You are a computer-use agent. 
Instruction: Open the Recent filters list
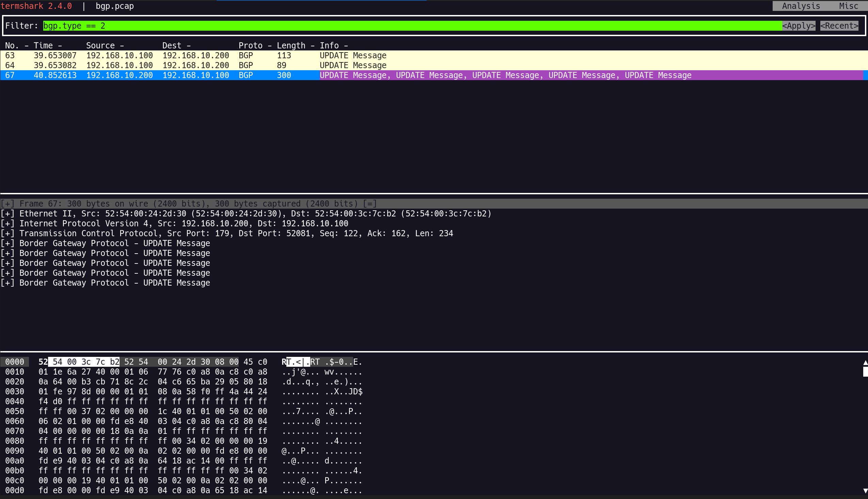point(839,26)
